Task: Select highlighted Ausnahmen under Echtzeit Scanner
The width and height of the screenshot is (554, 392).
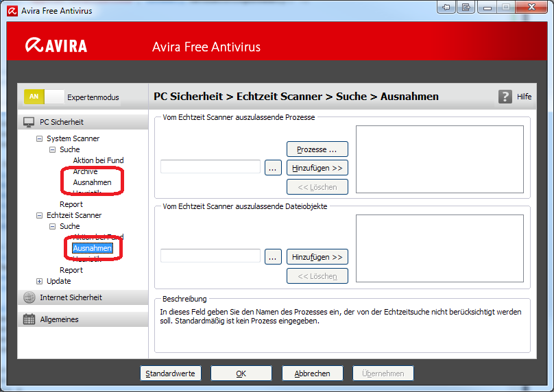Action: click(93, 248)
